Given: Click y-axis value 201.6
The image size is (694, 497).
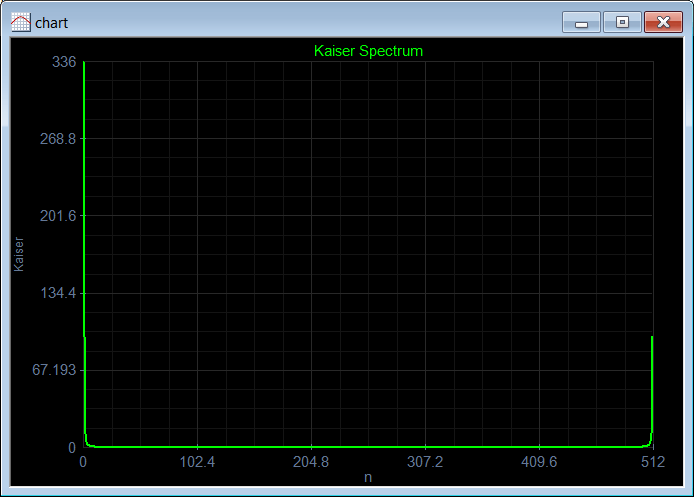Looking at the screenshot, I should click(58, 216).
